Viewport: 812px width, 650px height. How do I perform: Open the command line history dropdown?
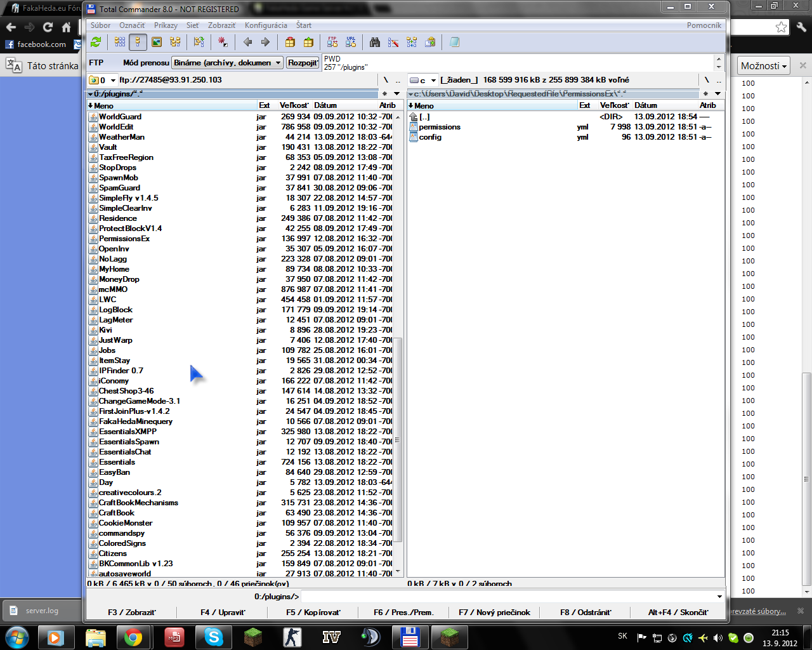coord(719,597)
